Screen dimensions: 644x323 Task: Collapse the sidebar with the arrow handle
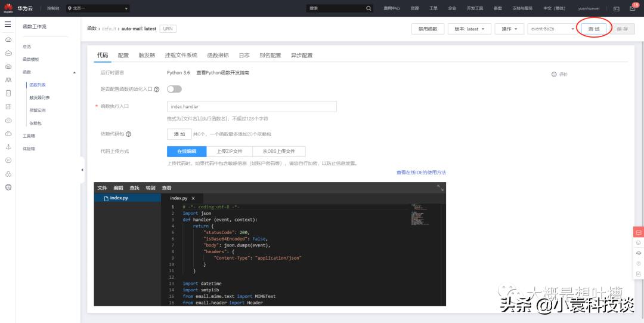coord(82,170)
